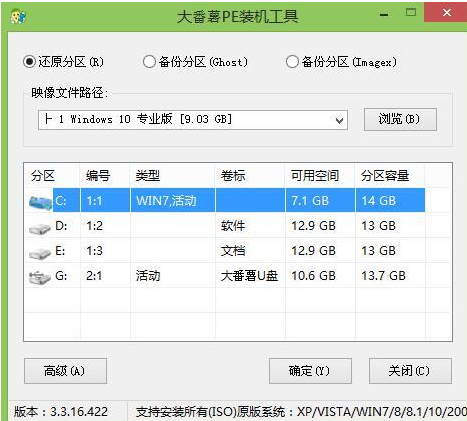Viewport: 467px width, 421px height.
Task: Click the 浏览 (B) browse button
Action: pyautogui.click(x=400, y=119)
